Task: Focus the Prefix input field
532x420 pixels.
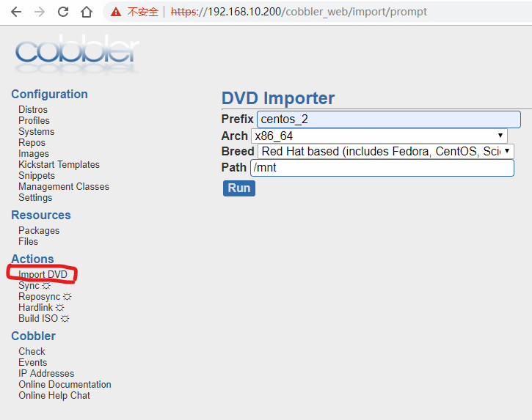Action: [388, 119]
